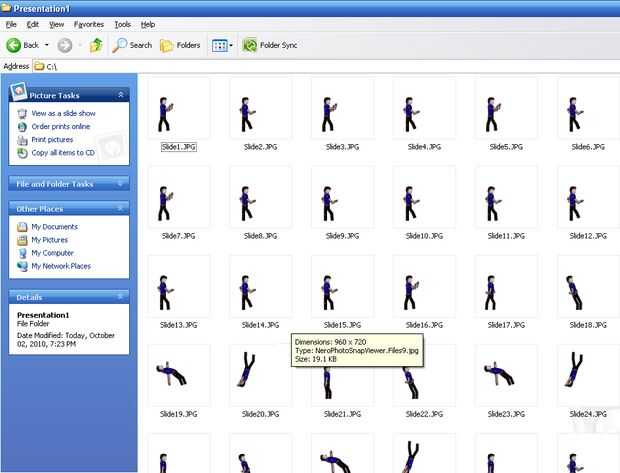Screen dimensions: 620x473
Task: Open the File menu
Action: [11, 25]
